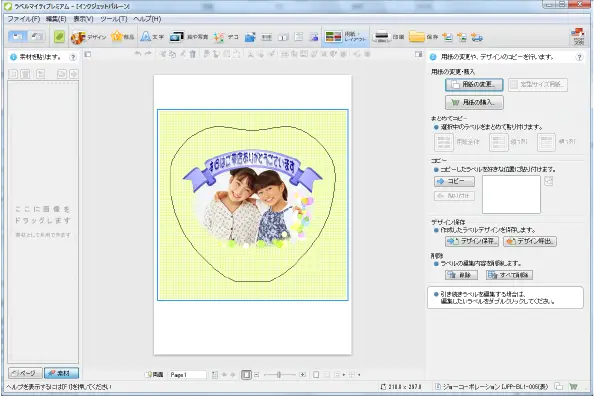This screenshot has width=594, height=396.
Task: Open the last dropdown arrow in bottom bar
Action: point(359,375)
